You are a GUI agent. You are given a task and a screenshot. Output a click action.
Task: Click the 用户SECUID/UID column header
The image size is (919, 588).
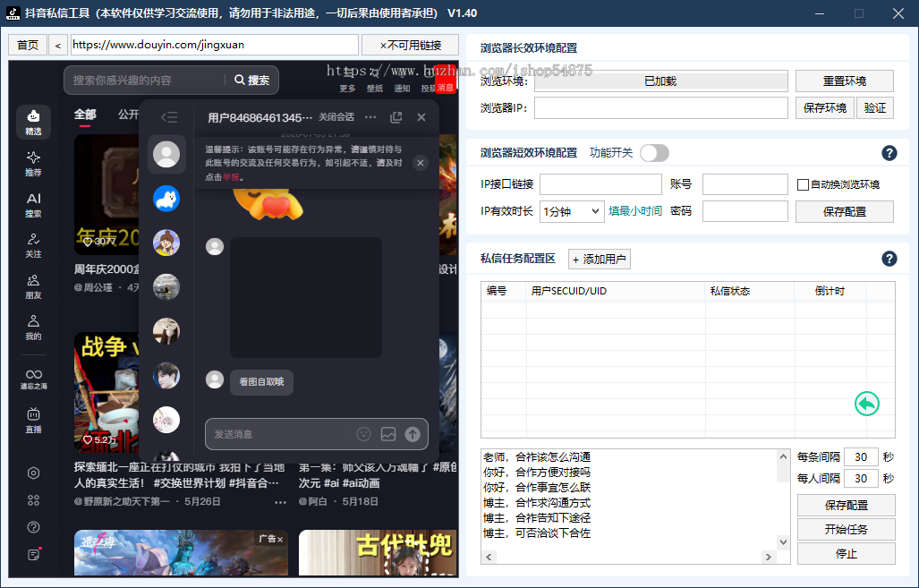(x=616, y=291)
